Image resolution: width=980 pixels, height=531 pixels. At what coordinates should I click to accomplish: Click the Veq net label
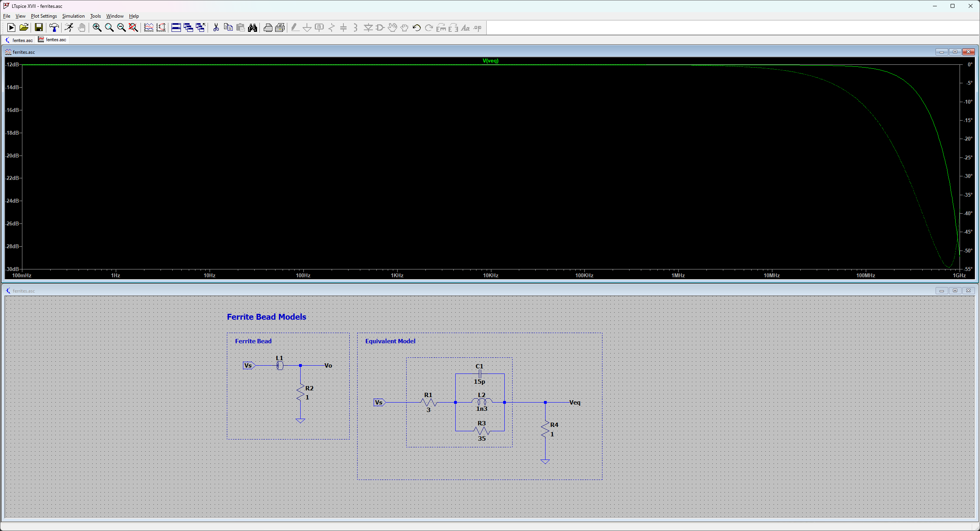[x=575, y=403]
